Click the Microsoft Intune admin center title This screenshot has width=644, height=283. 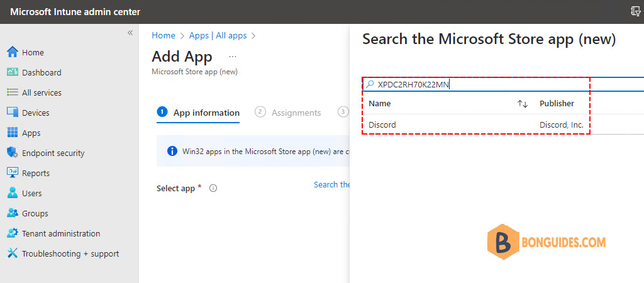[x=75, y=12]
